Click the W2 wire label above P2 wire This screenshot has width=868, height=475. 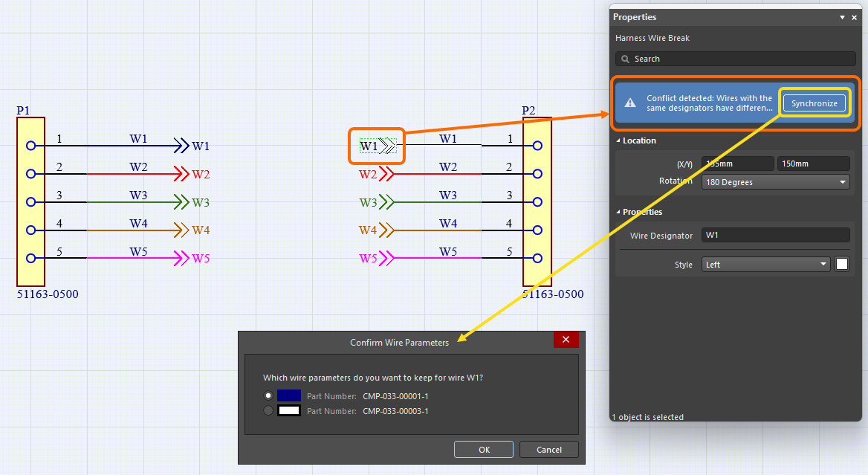tap(448, 167)
